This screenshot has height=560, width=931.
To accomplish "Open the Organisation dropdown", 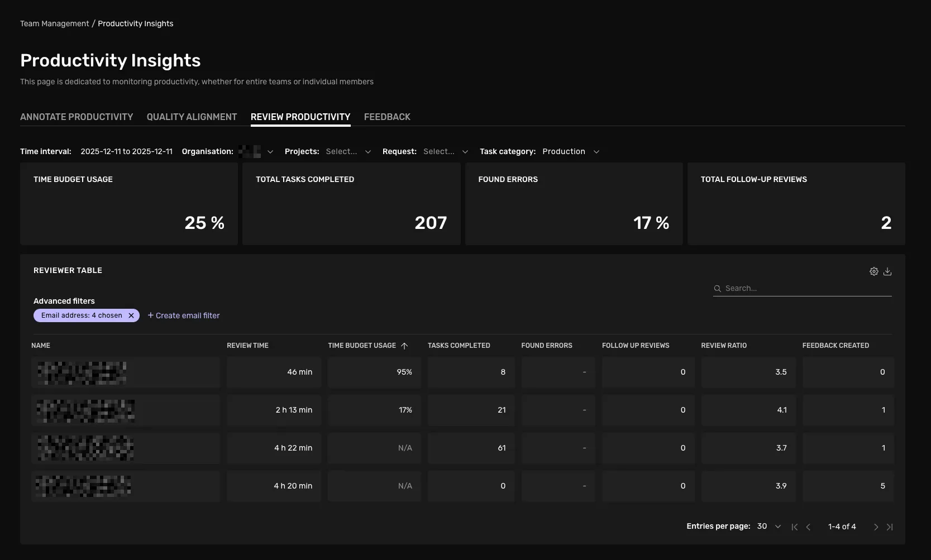I will tap(256, 151).
